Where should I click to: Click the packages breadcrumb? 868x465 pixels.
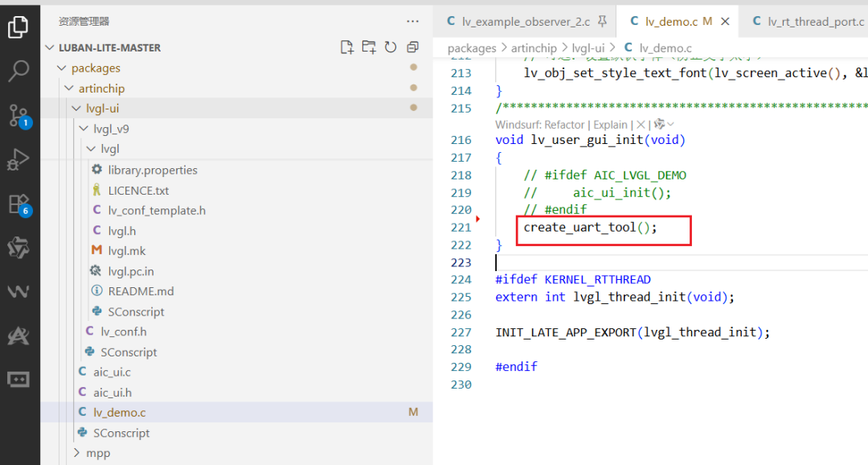pyautogui.click(x=472, y=48)
